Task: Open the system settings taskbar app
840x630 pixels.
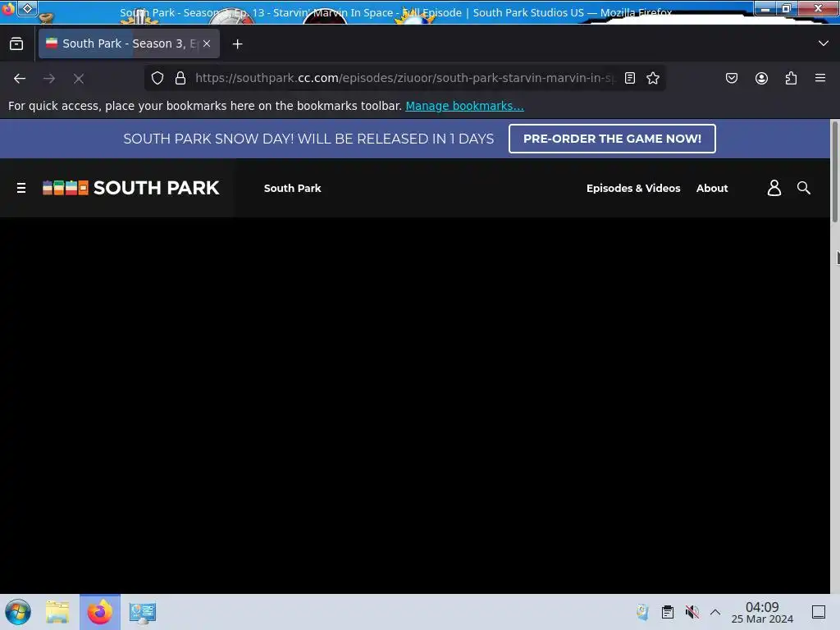Action: [x=143, y=612]
